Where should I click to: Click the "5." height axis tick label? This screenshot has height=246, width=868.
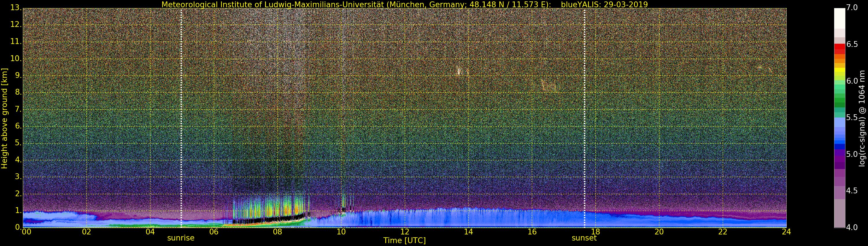pos(18,143)
